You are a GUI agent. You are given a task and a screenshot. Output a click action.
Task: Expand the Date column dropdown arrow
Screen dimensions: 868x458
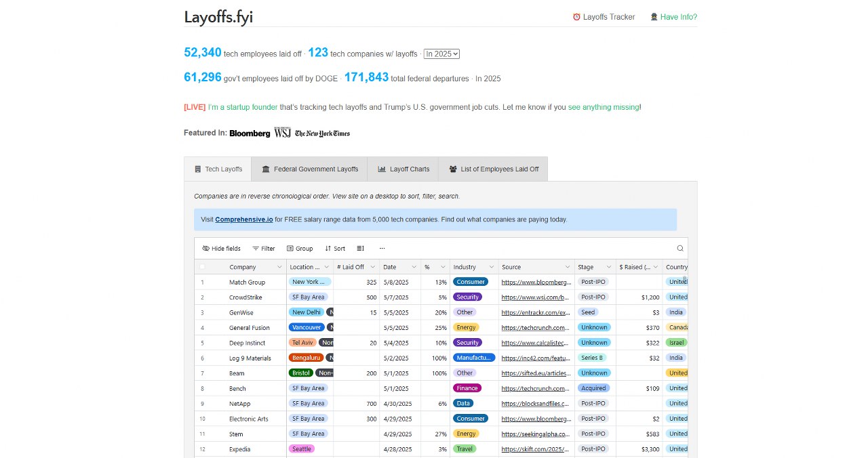(x=414, y=267)
